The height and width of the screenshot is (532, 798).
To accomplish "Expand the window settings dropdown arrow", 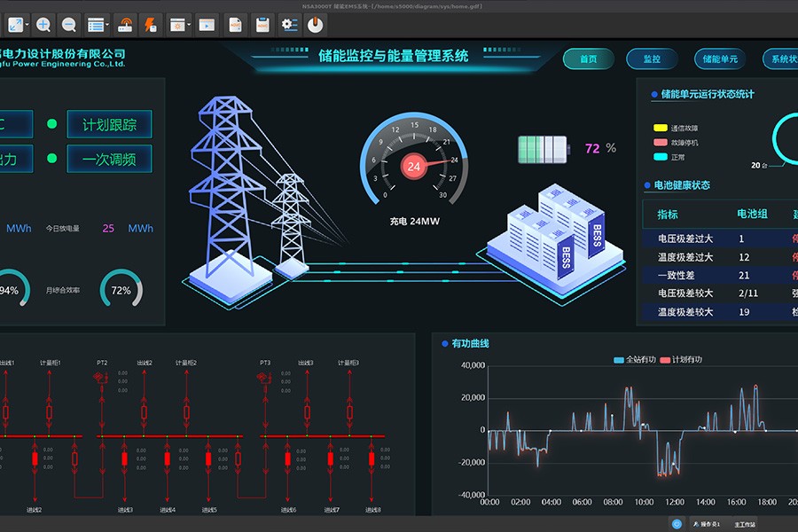I will click(190, 24).
